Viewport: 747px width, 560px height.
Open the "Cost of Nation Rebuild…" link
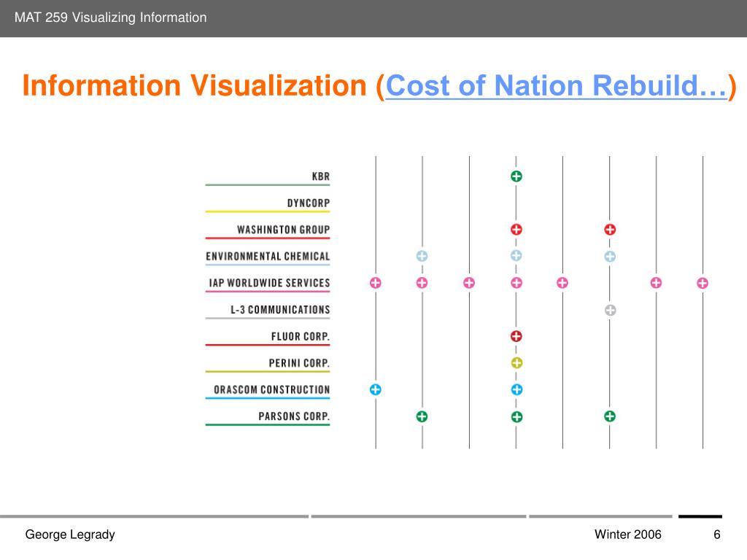557,86
